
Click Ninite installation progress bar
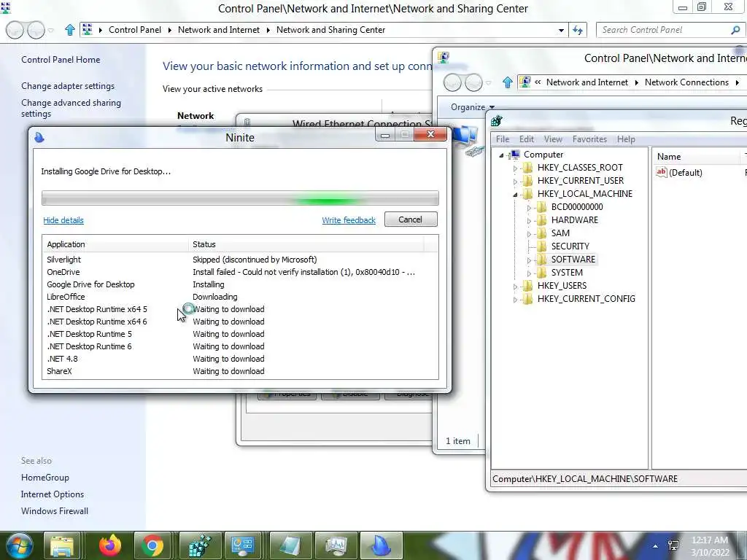pyautogui.click(x=240, y=198)
